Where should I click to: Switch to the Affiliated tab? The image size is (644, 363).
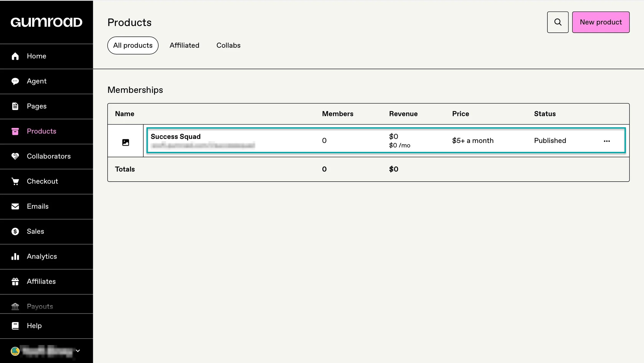click(184, 45)
